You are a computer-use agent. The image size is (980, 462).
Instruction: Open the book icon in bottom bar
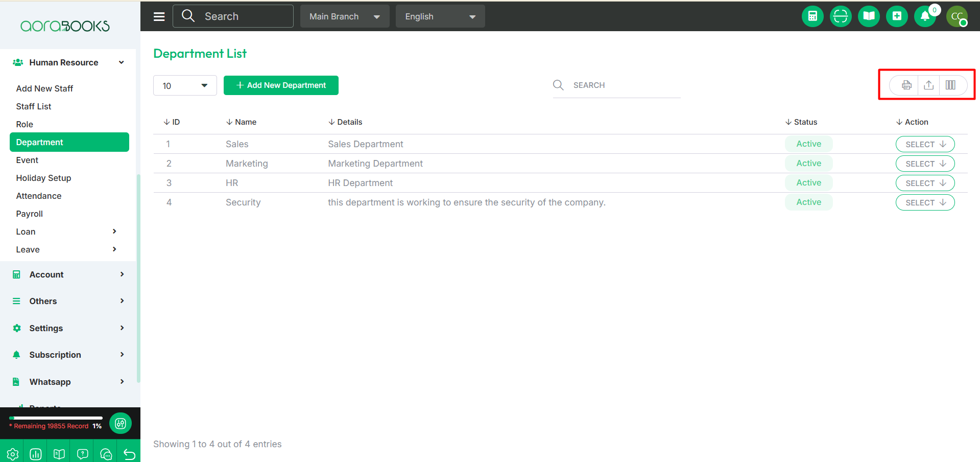click(59, 454)
